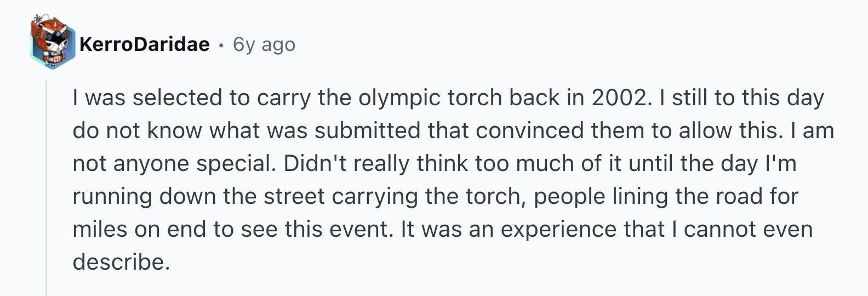The width and height of the screenshot is (868, 296).
Task: Open KerroDaridae's robot avatar profile picture
Action: 52,43
